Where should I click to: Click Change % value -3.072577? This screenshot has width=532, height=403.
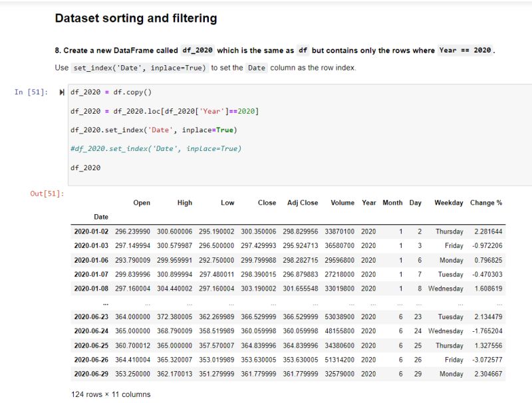[487, 360]
